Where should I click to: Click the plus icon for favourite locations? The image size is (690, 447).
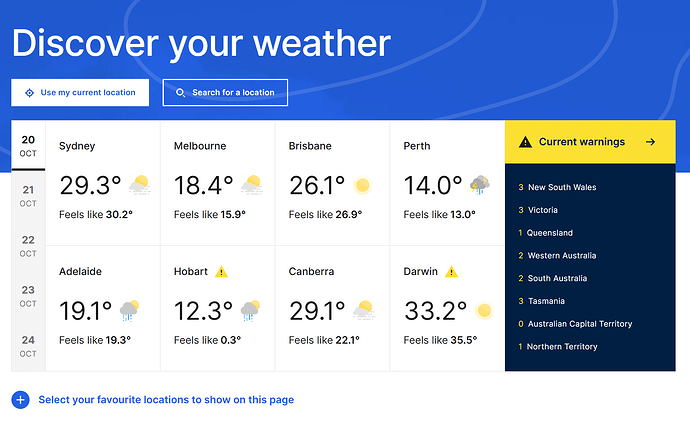[x=20, y=400]
